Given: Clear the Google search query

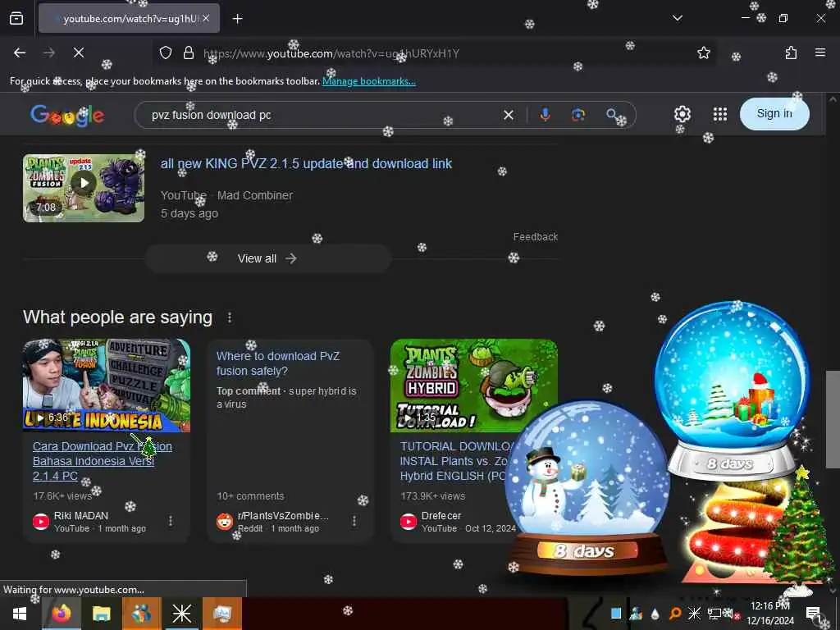Looking at the screenshot, I should click(x=509, y=115).
